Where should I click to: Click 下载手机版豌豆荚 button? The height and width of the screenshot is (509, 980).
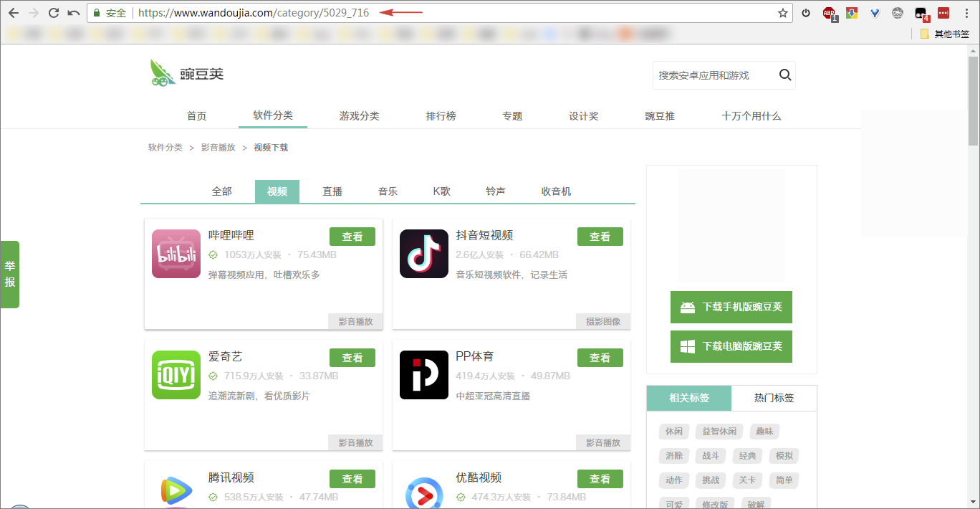coord(731,307)
